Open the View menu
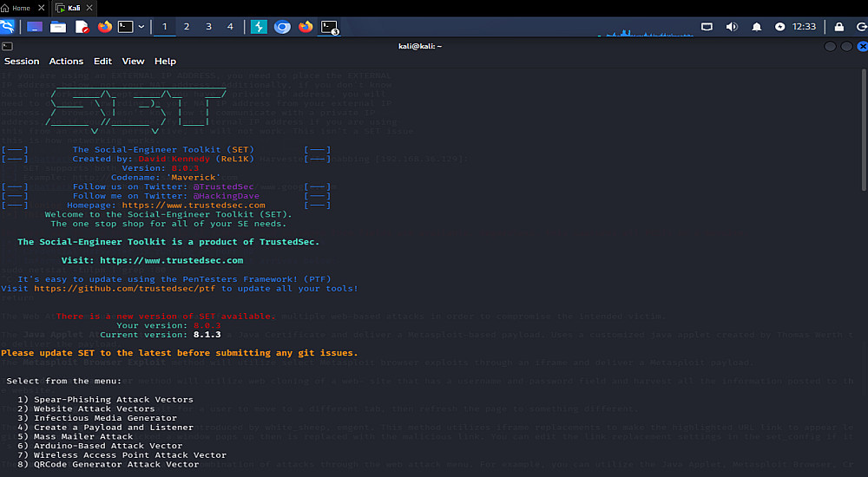868x477 pixels. click(x=133, y=62)
